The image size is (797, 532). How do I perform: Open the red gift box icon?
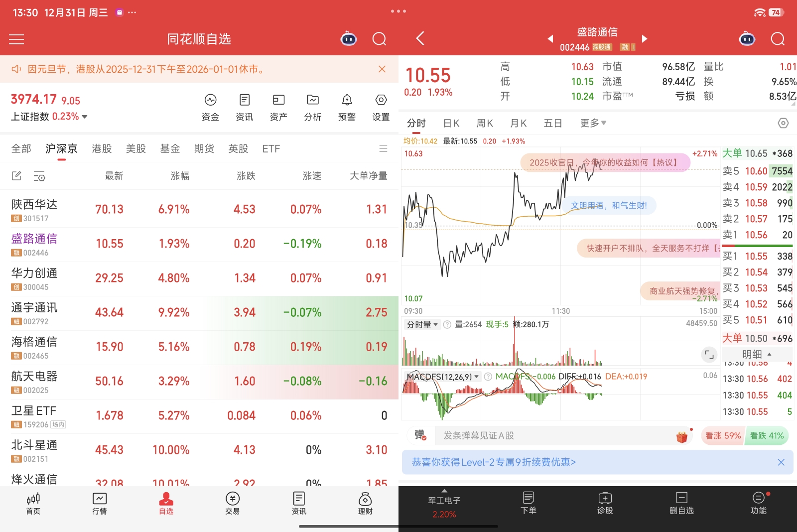[x=682, y=437]
